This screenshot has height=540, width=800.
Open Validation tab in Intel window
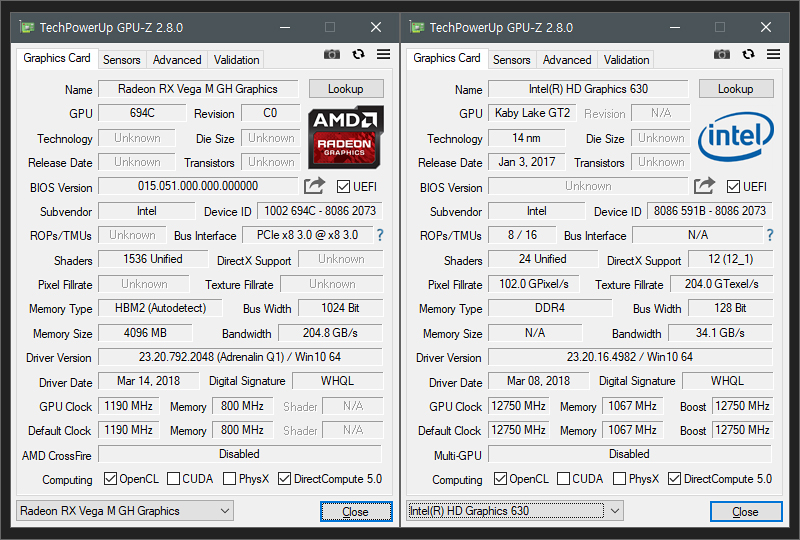click(627, 60)
